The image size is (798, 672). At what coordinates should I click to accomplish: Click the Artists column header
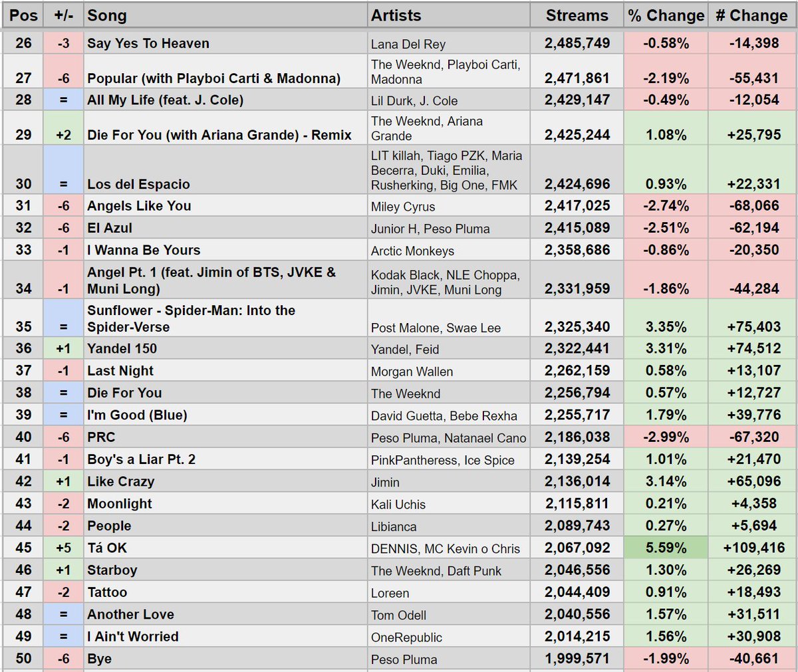(449, 15)
